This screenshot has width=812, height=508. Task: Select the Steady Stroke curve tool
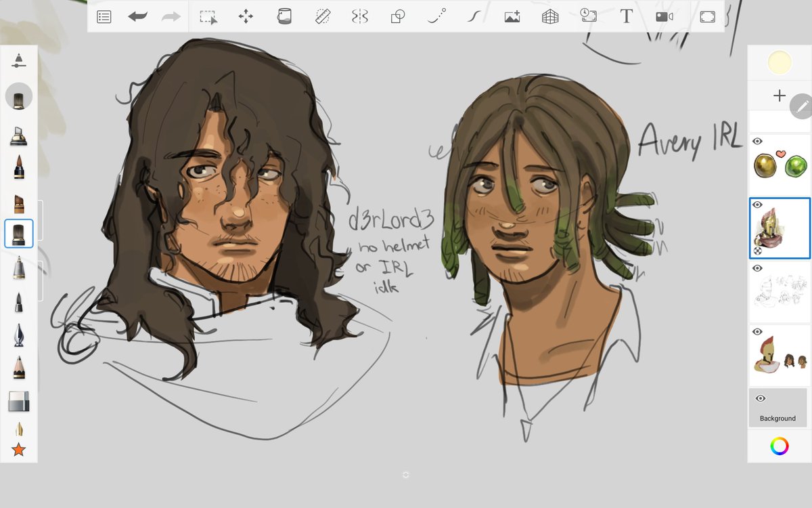click(474, 16)
